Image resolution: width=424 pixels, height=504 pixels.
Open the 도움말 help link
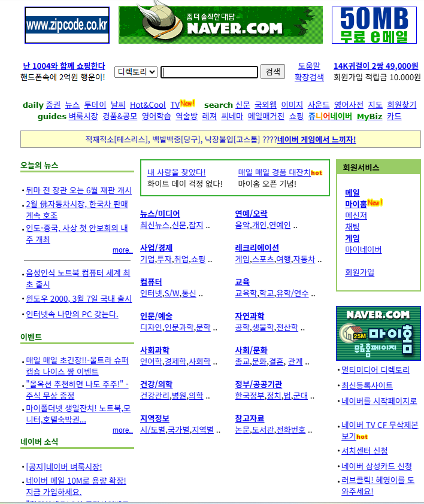tap(309, 66)
